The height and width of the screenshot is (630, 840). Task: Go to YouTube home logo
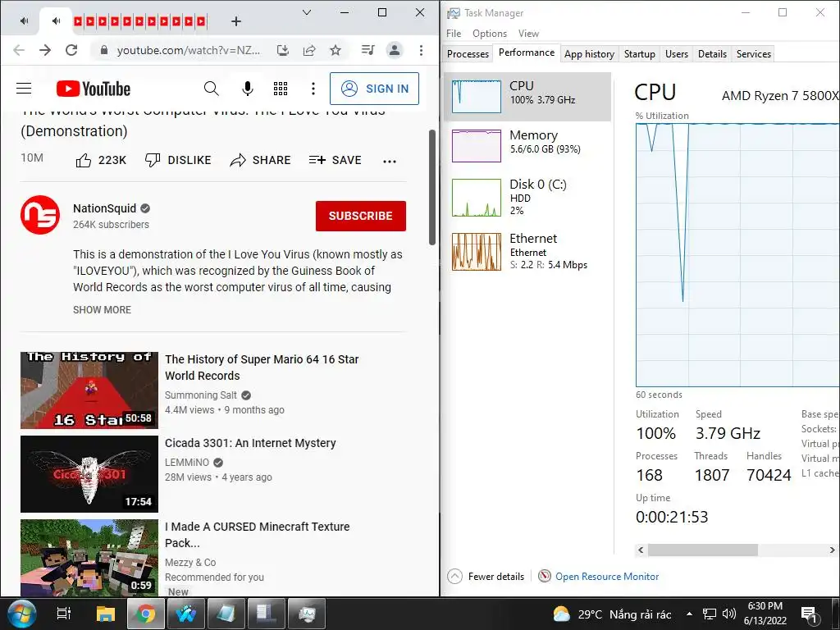coord(94,89)
